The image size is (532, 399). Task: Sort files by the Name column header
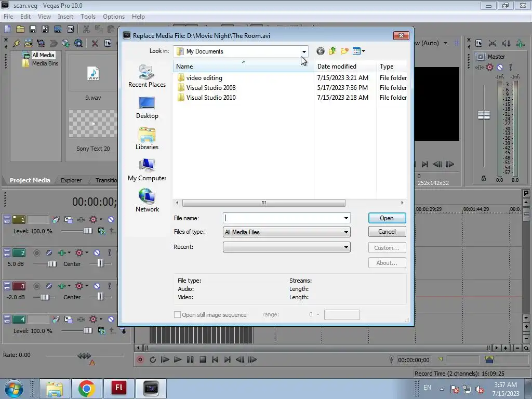(244, 66)
